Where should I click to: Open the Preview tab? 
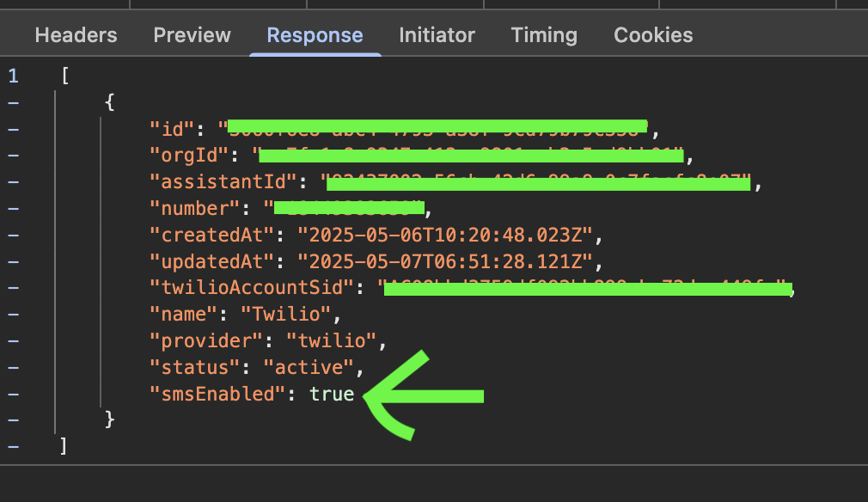point(192,35)
